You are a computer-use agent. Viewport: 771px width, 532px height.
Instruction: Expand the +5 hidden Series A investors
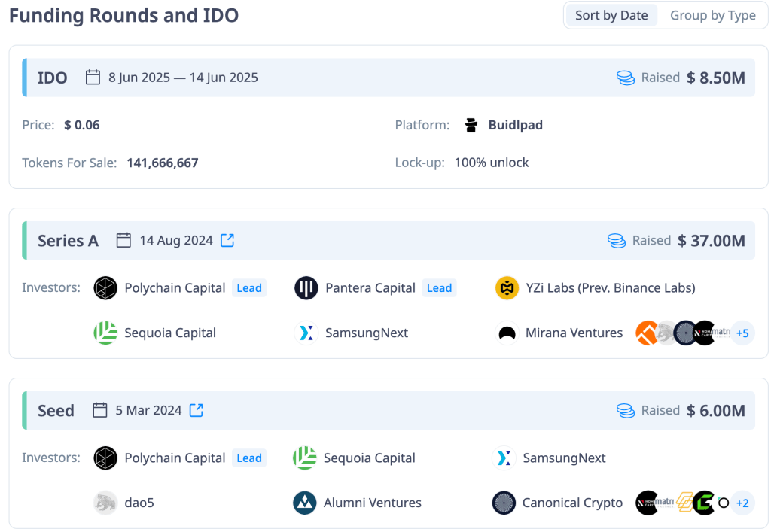(742, 333)
